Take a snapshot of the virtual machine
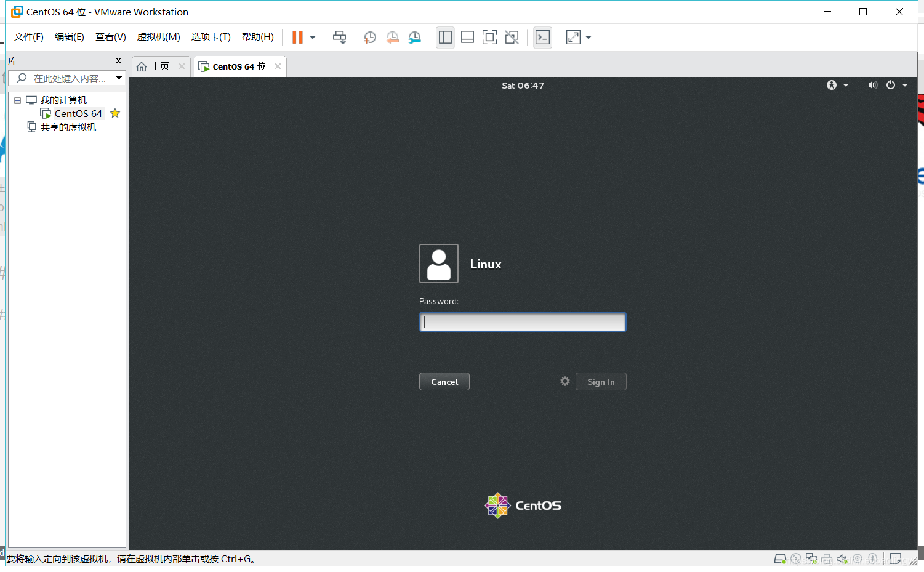 coord(370,38)
